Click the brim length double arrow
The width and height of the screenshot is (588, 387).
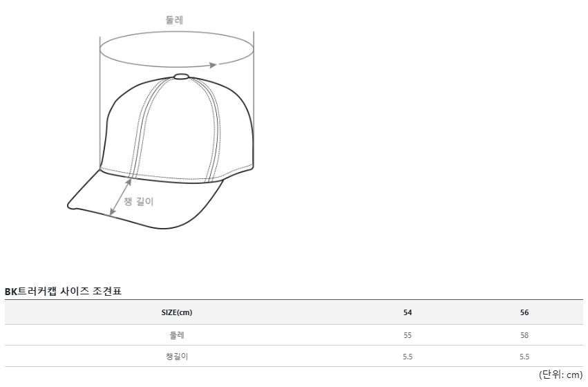pos(120,197)
